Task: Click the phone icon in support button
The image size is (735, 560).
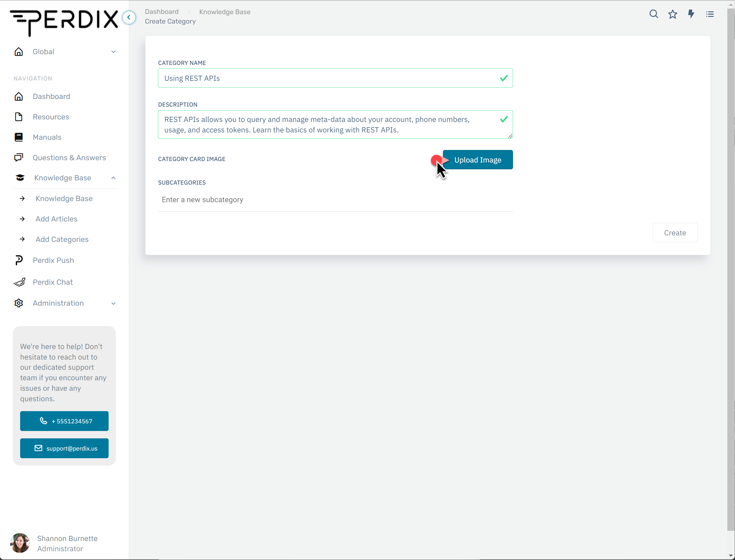Action: coord(43,421)
